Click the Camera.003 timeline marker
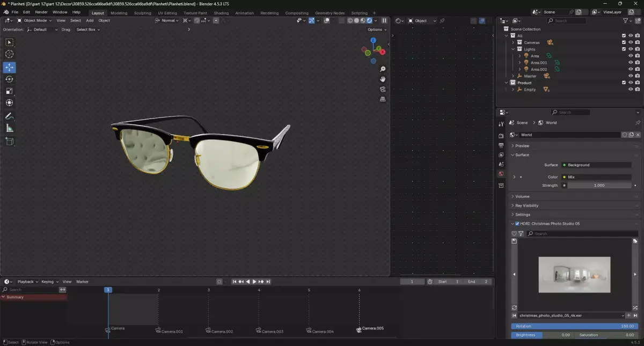This screenshot has width=644, height=346. pos(259,330)
